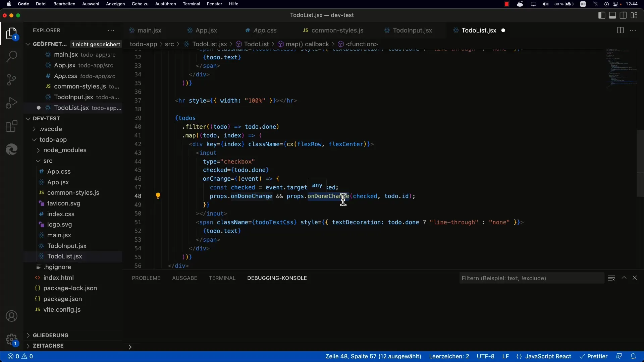Open Run and Debug view

point(12,103)
